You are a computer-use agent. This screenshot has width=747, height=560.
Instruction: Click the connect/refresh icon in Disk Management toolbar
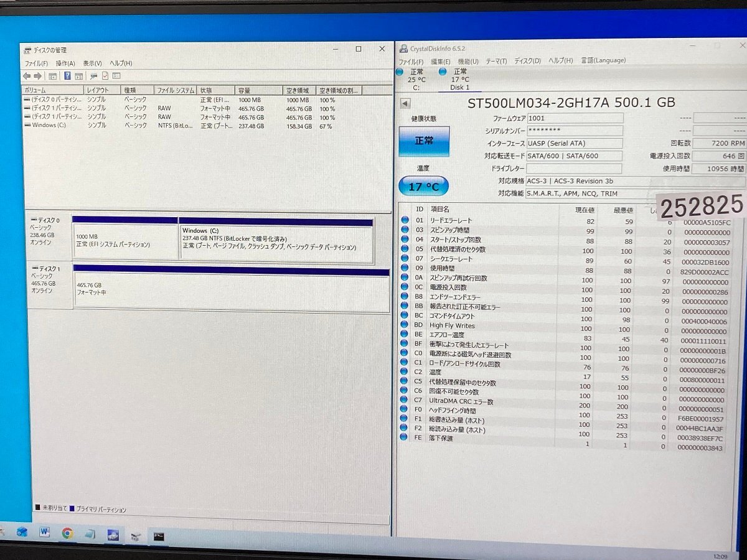(x=93, y=76)
